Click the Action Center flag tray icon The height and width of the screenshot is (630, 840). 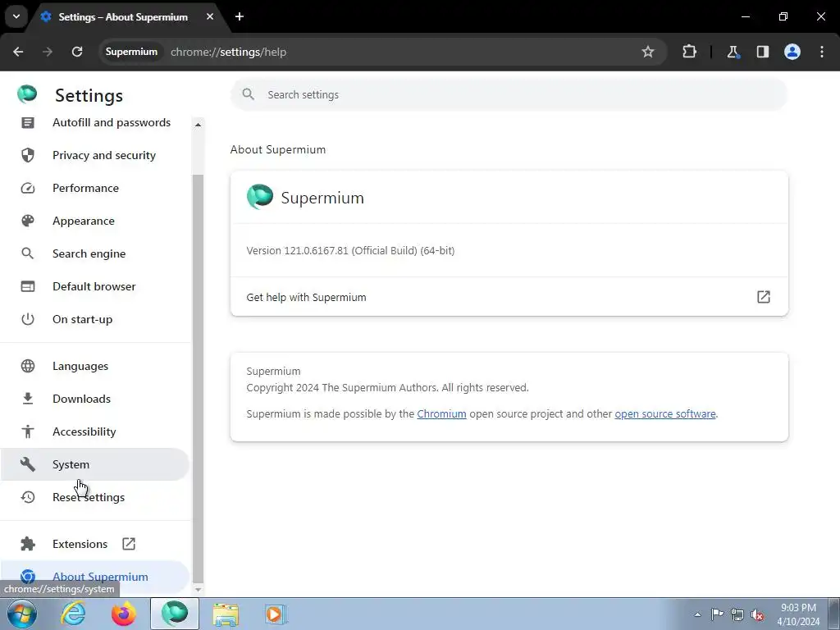(717, 614)
